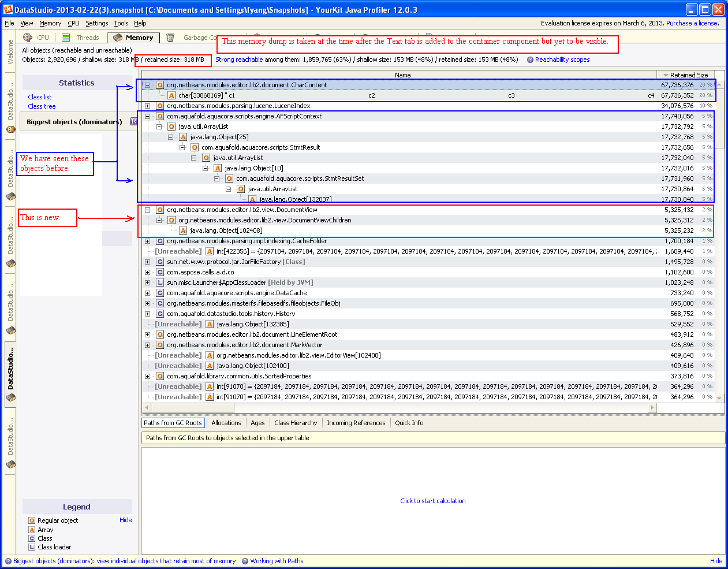Collapse the CharContent tree node

click(x=148, y=85)
